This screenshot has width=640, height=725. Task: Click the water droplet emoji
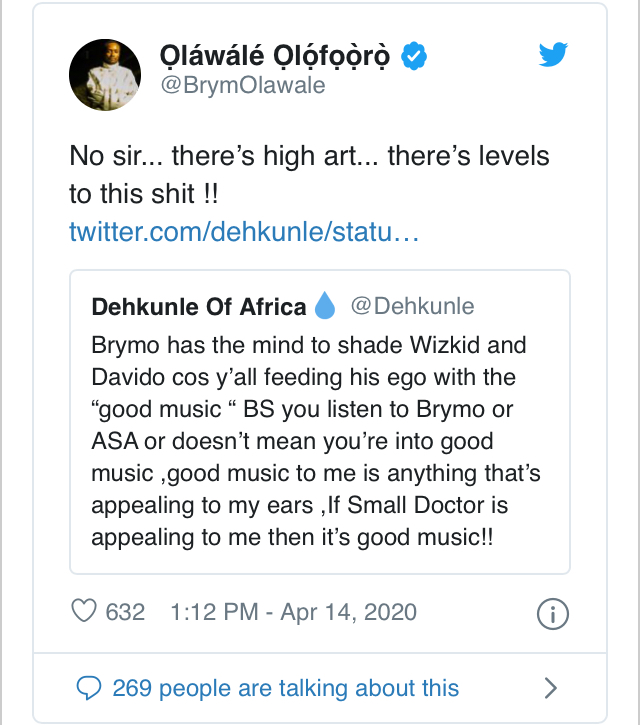pos(326,307)
